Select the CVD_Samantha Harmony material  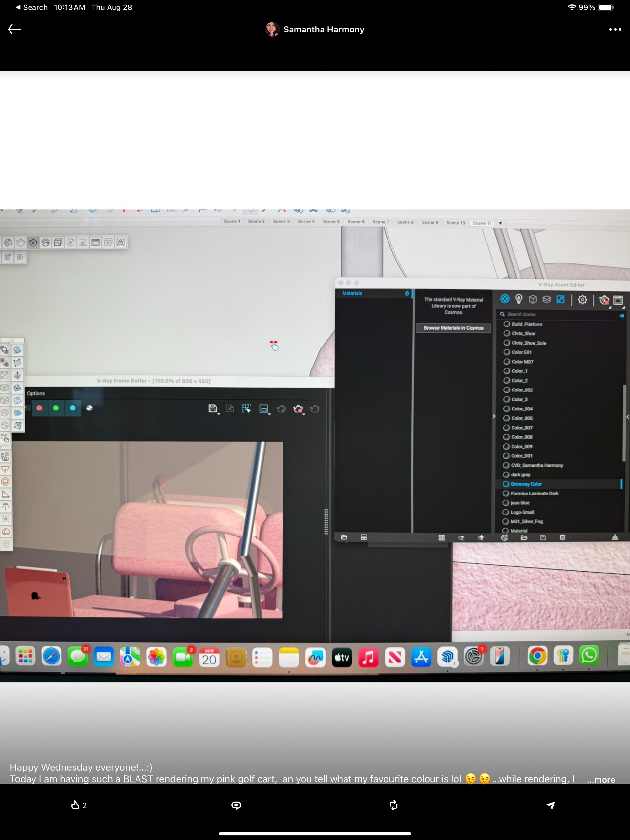coord(536,465)
